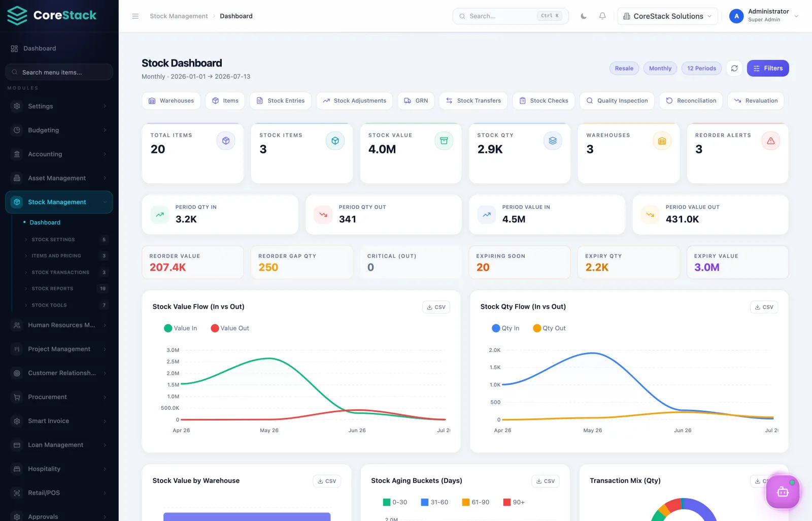Viewport: 812px width, 521px height.
Task: Expand Stock Transactions submenu
Action: point(65,273)
